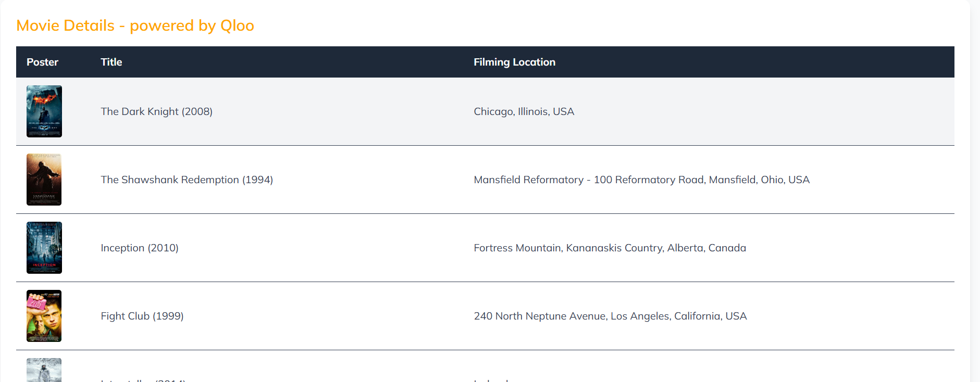The height and width of the screenshot is (382, 980).
Task: Click The Shawshank Redemption poster thumbnail
Action: point(44,180)
